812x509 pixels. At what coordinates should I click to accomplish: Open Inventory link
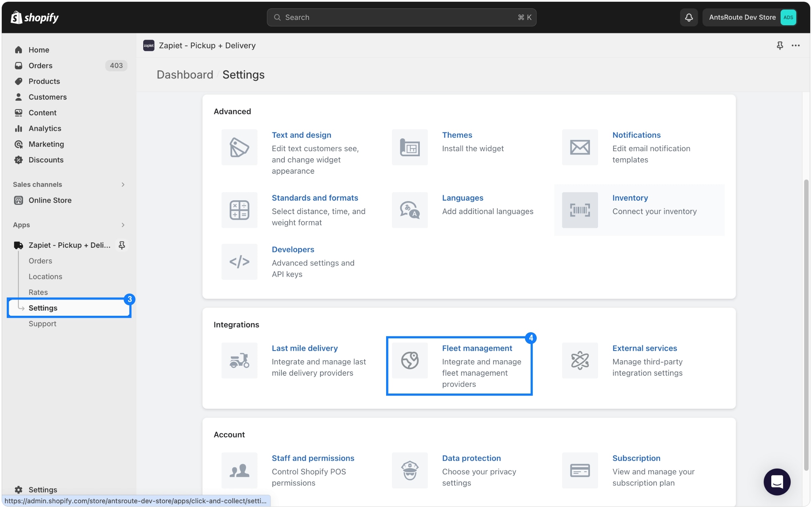(630, 198)
